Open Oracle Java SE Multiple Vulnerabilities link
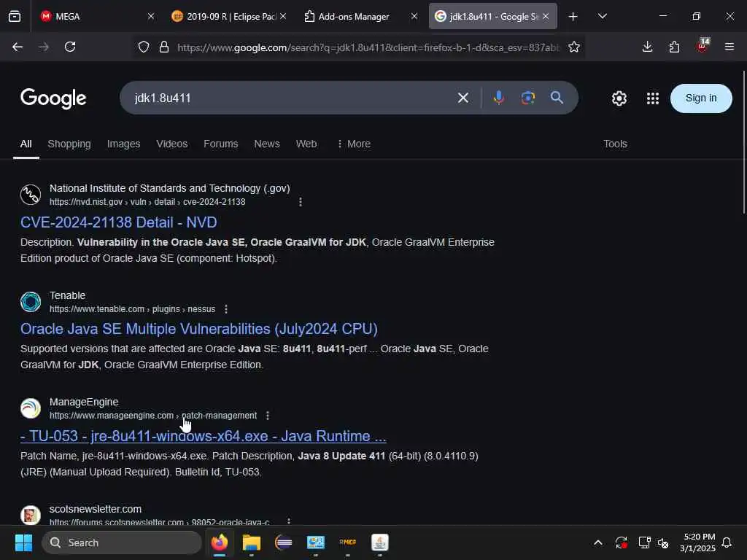 (199, 329)
